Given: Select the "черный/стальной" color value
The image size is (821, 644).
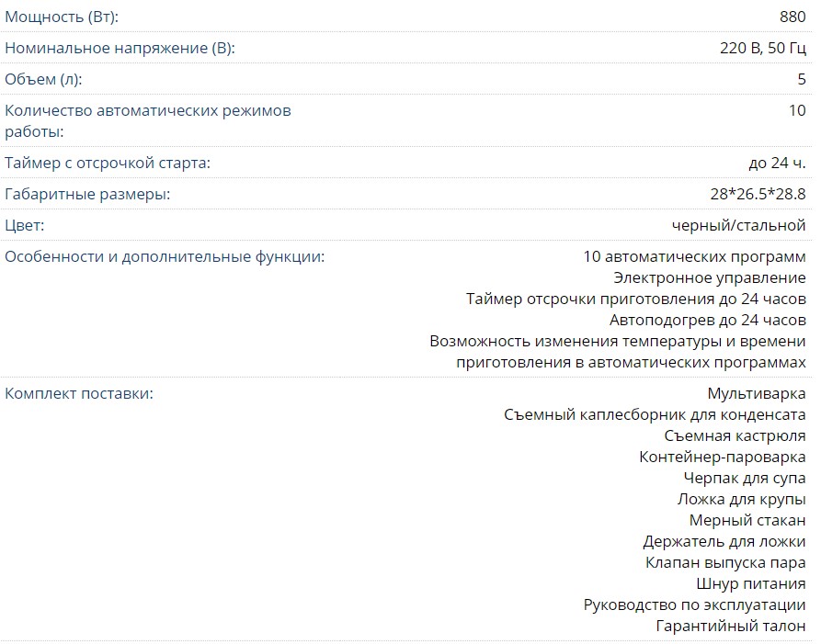Looking at the screenshot, I should point(739,225).
